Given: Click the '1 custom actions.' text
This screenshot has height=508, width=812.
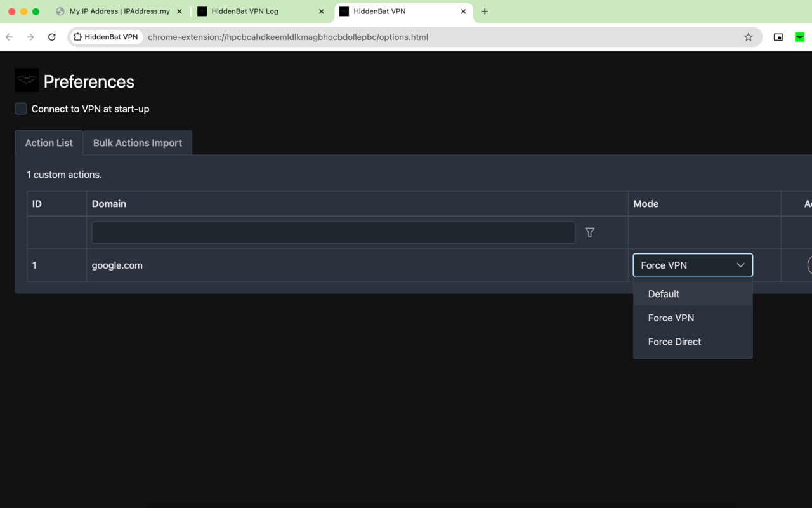Looking at the screenshot, I should pos(64,175).
